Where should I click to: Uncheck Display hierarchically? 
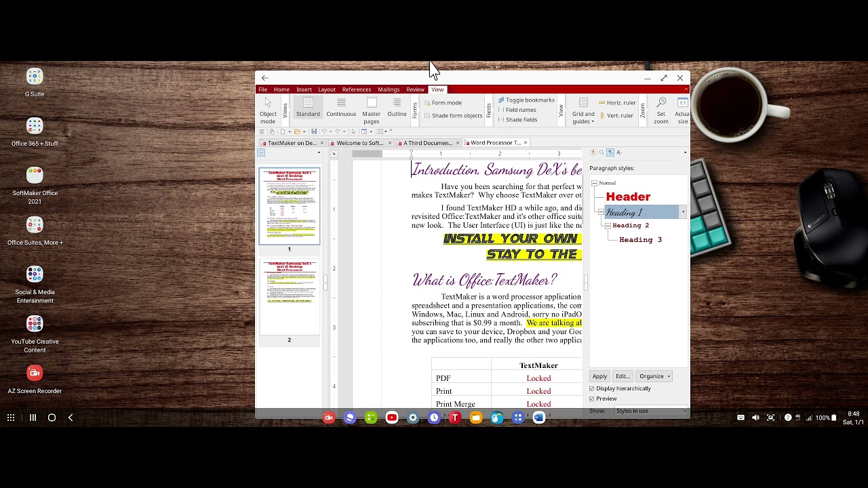(592, 389)
